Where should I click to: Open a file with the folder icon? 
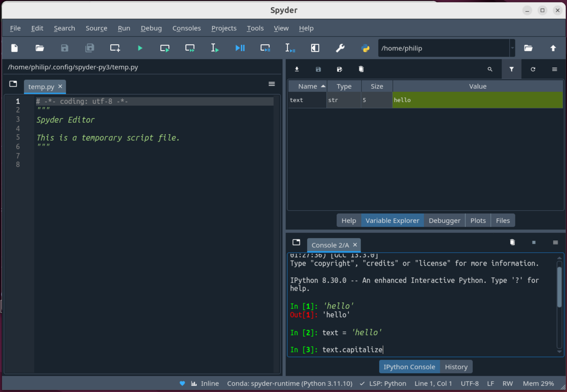click(40, 48)
